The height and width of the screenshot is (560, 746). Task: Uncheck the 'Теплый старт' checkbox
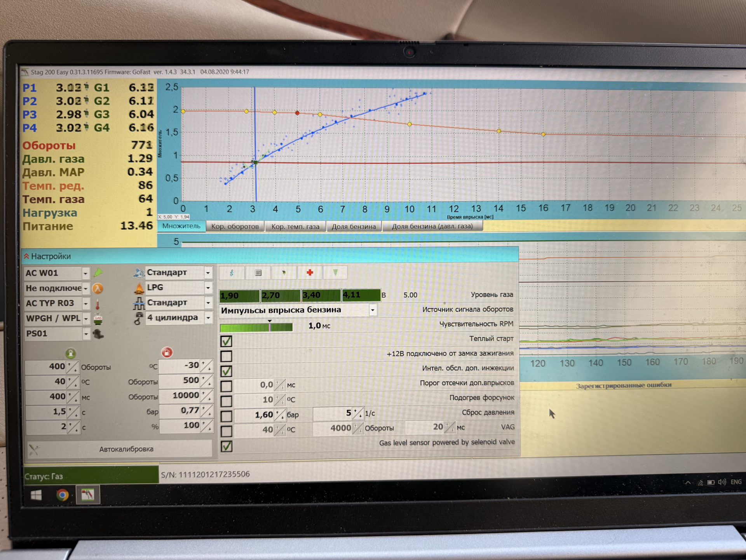click(x=226, y=341)
